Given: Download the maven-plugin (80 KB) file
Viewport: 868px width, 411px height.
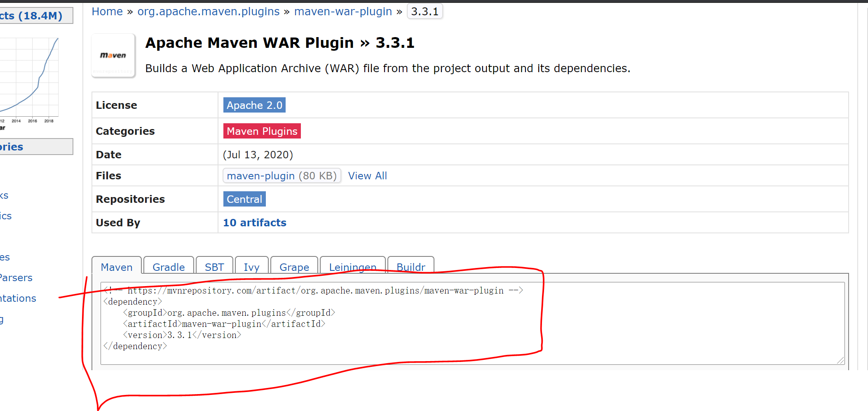Looking at the screenshot, I should click(282, 176).
